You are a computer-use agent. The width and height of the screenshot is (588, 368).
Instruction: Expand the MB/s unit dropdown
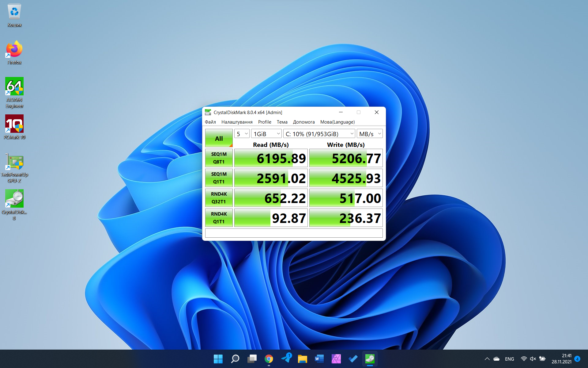pos(370,134)
